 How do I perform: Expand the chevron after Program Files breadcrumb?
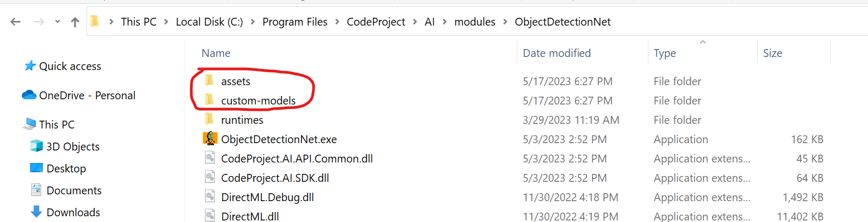(337, 22)
